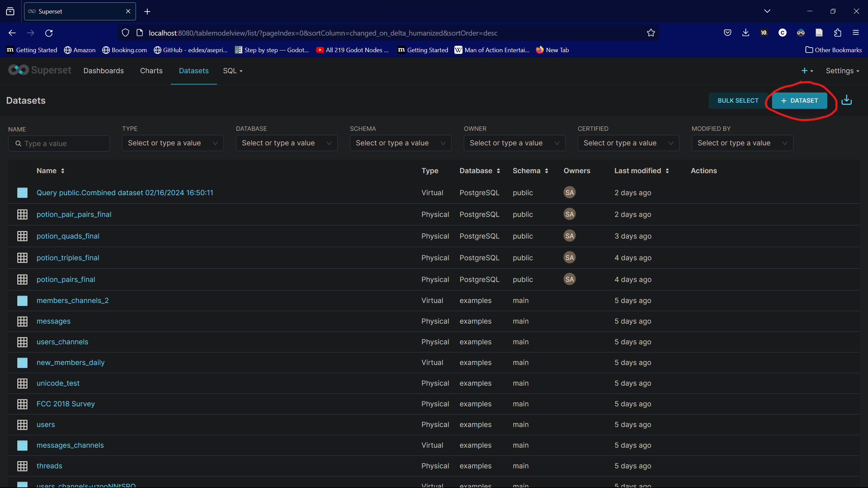Screen dimensions: 868x488
Task: Open the TYPE filter dropdown
Action: 173,143
